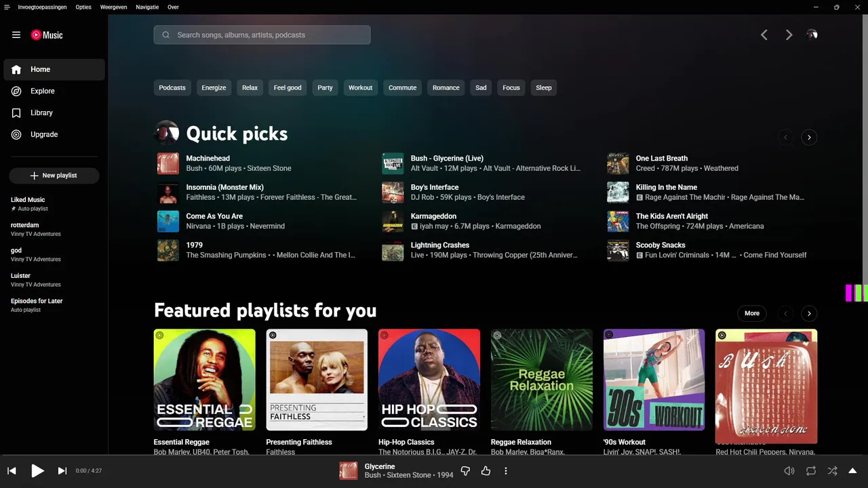
Task: Go to Home in the sidebar
Action: click(x=54, y=69)
